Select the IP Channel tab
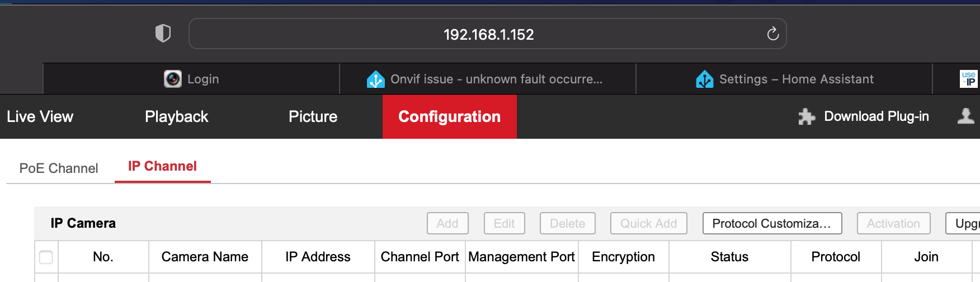Viewport: 980px width, 282px height. 163,167
